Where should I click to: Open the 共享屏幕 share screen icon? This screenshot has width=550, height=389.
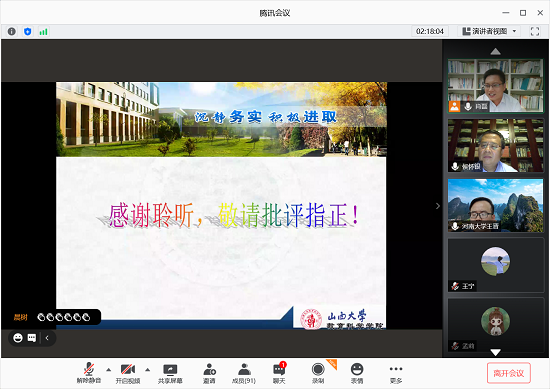coord(170,374)
